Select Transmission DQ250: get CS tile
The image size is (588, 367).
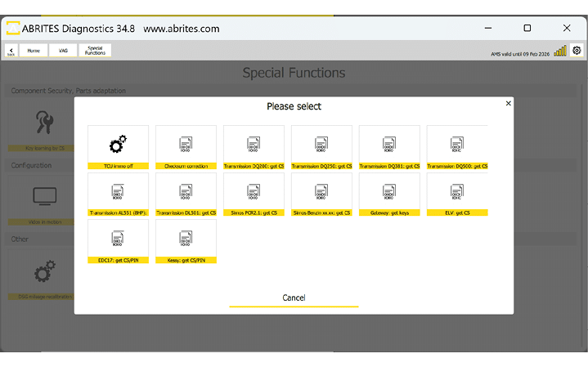321,147
